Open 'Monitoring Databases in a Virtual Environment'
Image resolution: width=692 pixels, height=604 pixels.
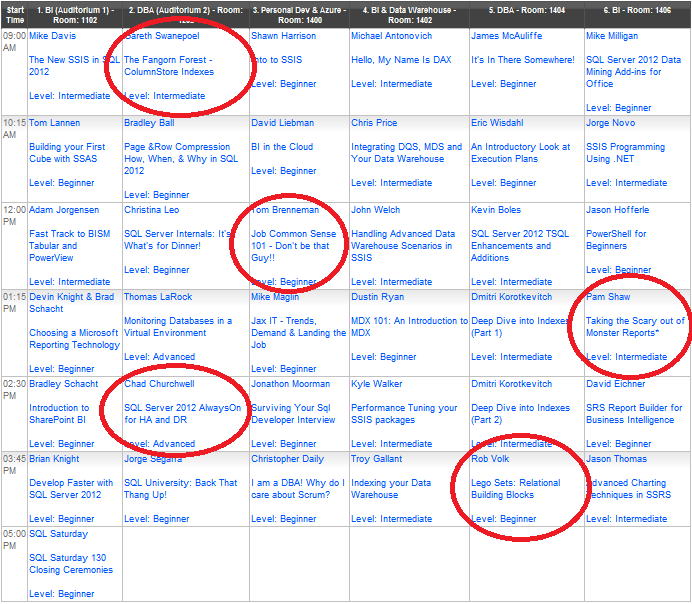tap(178, 327)
